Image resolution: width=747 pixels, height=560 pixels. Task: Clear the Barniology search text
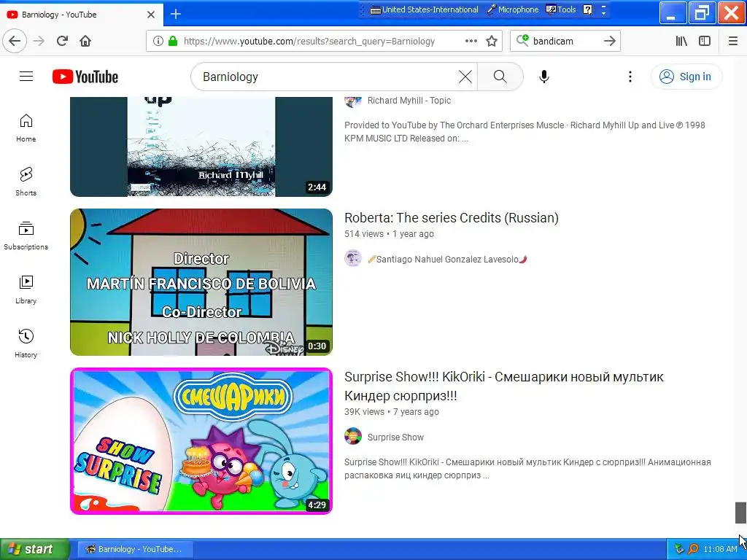(x=465, y=76)
